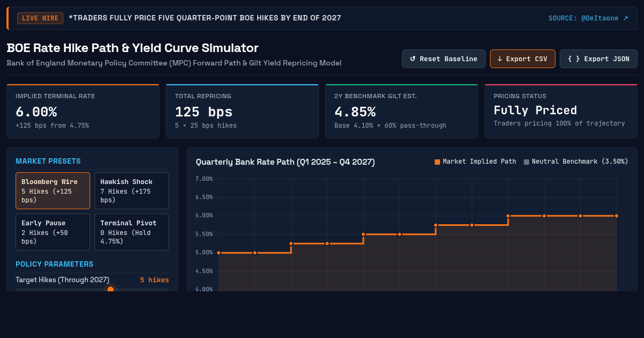Click the Implied Terminal Rate card
This screenshot has height=338, width=644.
[x=83, y=111]
